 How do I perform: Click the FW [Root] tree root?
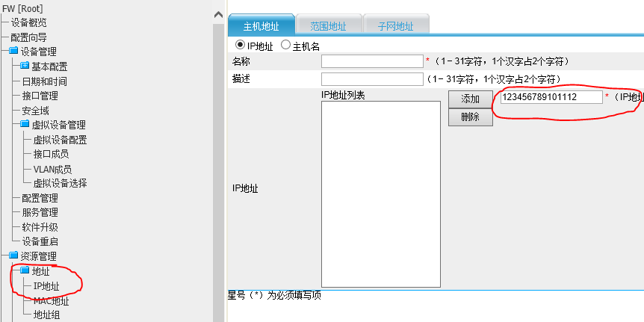click(22, 9)
